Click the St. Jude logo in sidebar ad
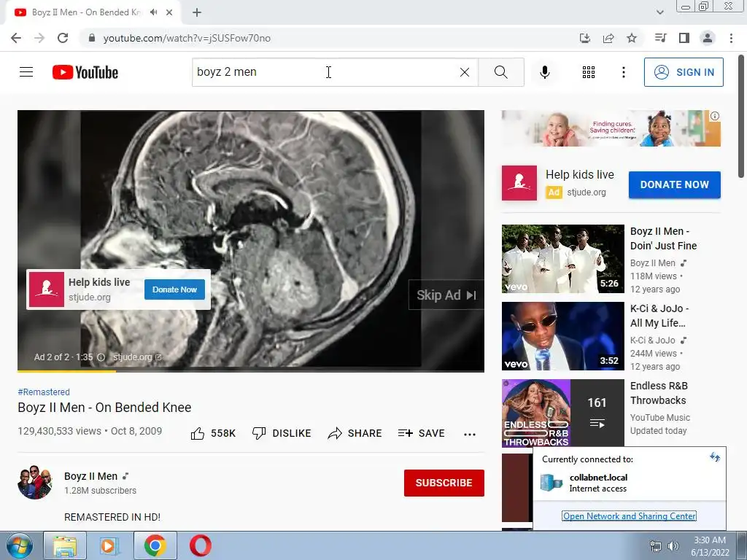The width and height of the screenshot is (747, 560). (x=519, y=183)
